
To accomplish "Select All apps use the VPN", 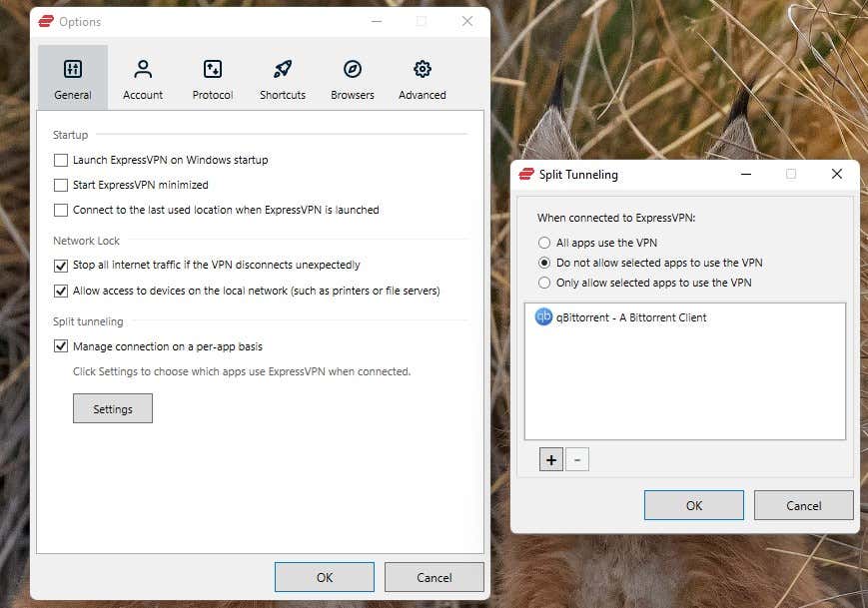I will 544,243.
